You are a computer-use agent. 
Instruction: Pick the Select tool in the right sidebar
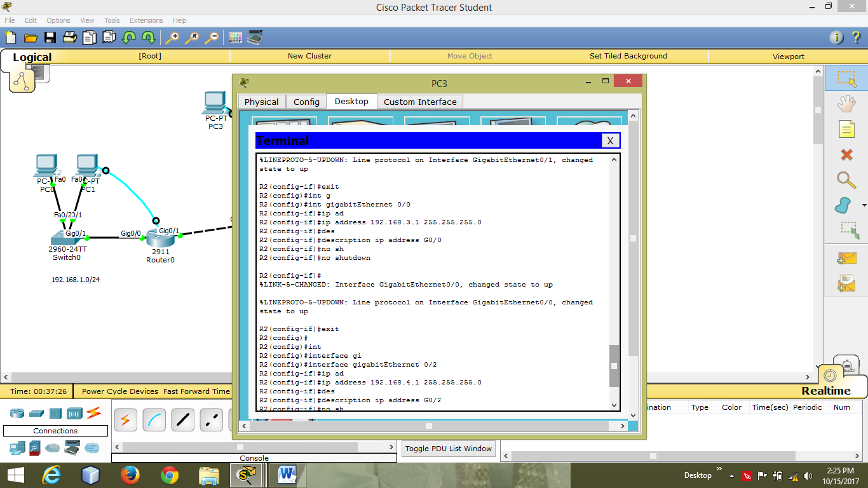coord(846,79)
